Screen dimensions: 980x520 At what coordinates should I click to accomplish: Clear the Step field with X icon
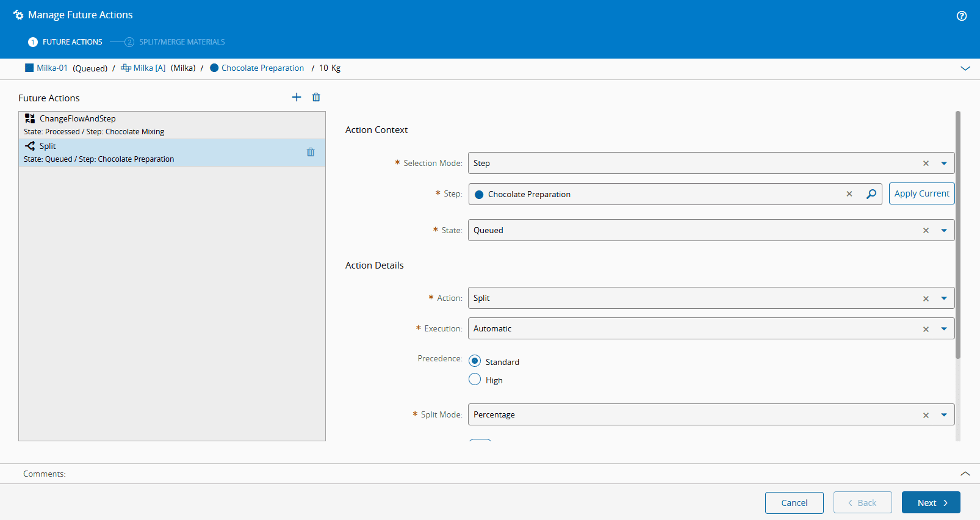(x=849, y=194)
